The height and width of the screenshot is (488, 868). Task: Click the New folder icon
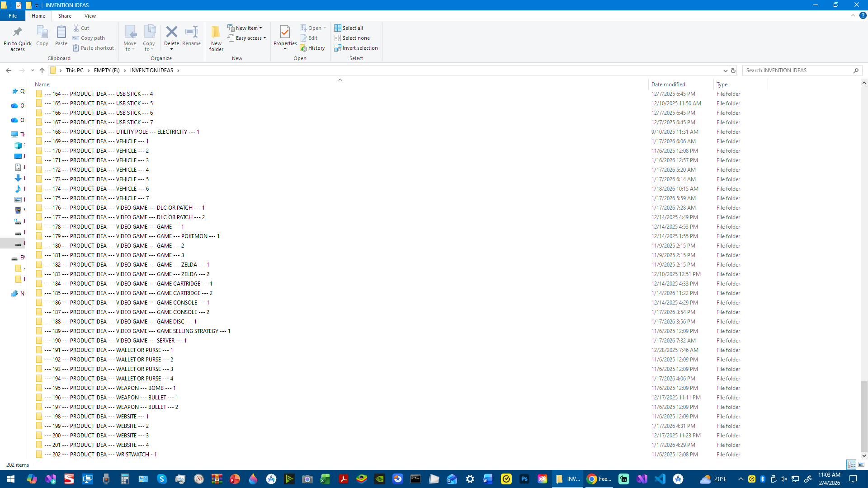pyautogui.click(x=216, y=33)
